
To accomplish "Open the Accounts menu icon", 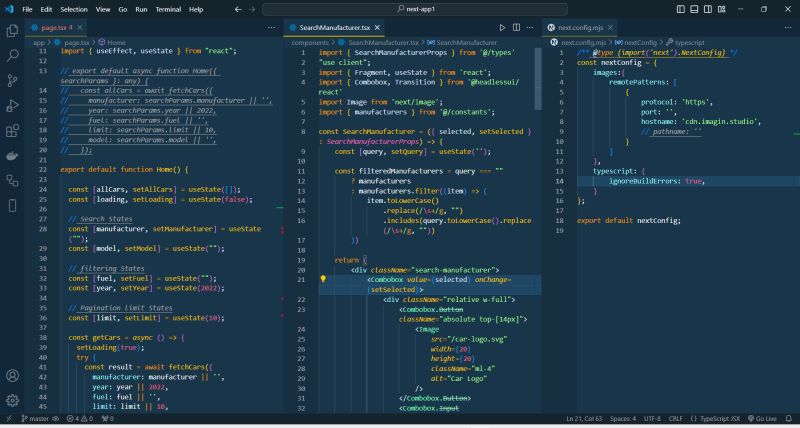I will (x=12, y=376).
